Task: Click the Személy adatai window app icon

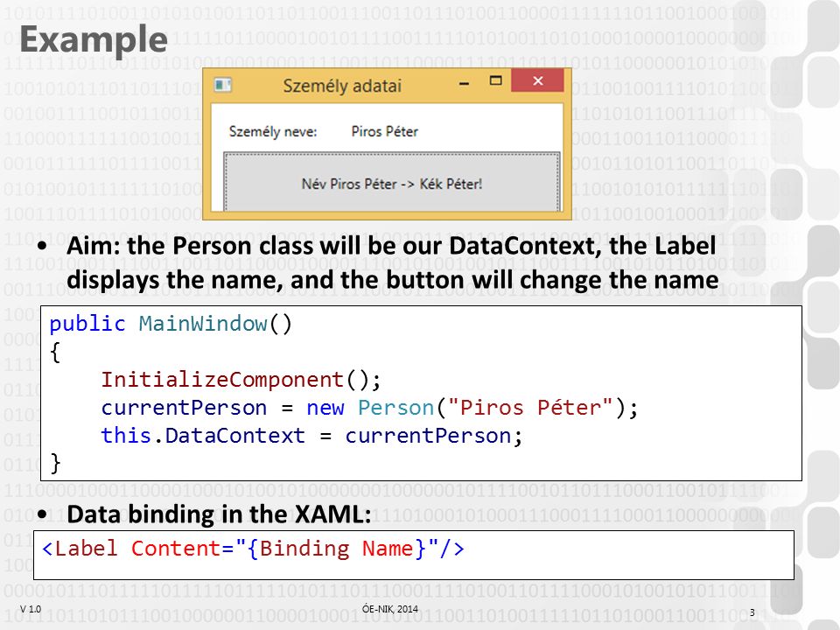Action: click(x=222, y=85)
